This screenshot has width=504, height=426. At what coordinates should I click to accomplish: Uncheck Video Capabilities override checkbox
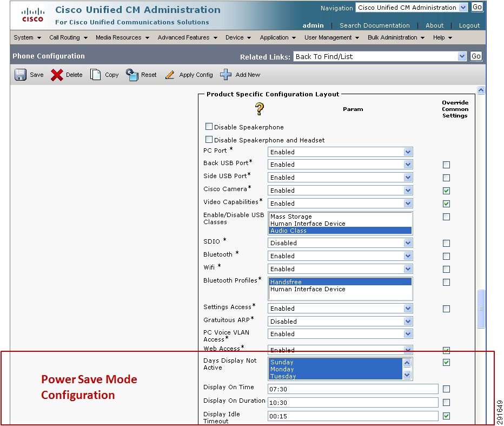(x=446, y=204)
